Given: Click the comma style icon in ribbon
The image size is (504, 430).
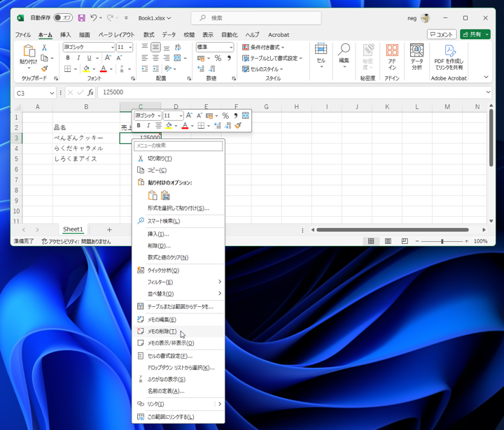Looking at the screenshot, I should pos(229,58).
